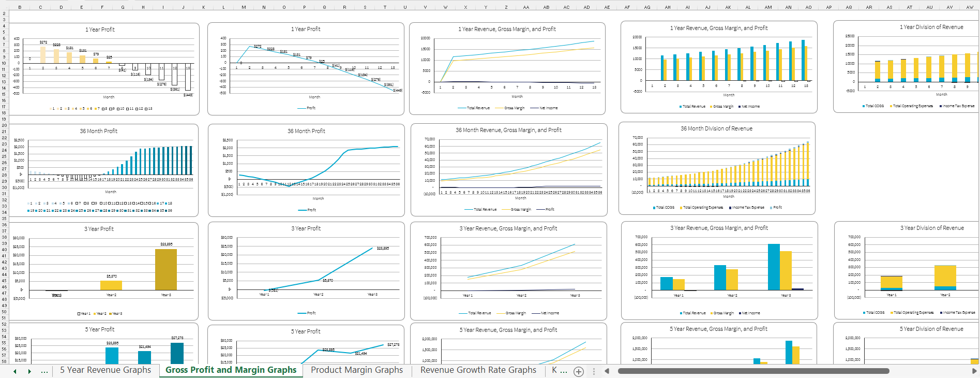
Task: Click the 36 Month Revenue, Gross Margin, and Profit title
Action: 508,130
